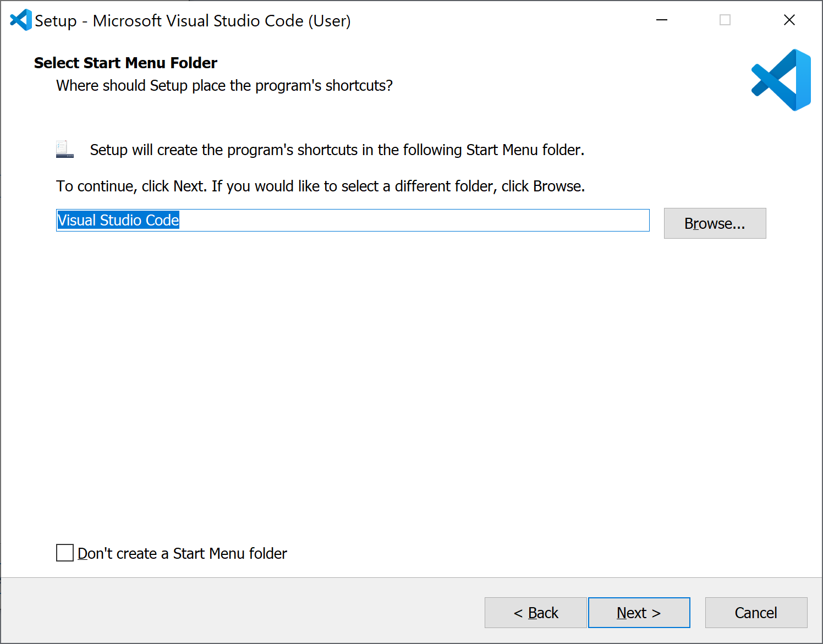Continue setup with Next >
823x644 pixels.
tap(639, 613)
